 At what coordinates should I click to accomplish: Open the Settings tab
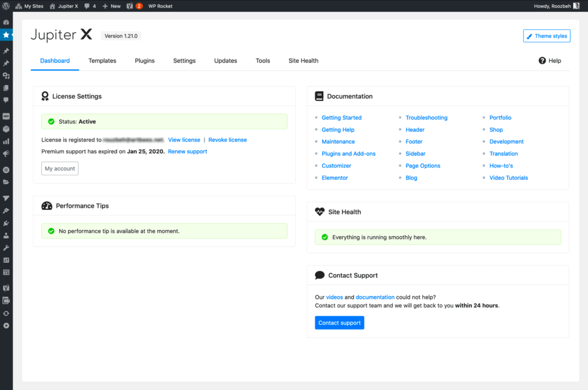(184, 61)
